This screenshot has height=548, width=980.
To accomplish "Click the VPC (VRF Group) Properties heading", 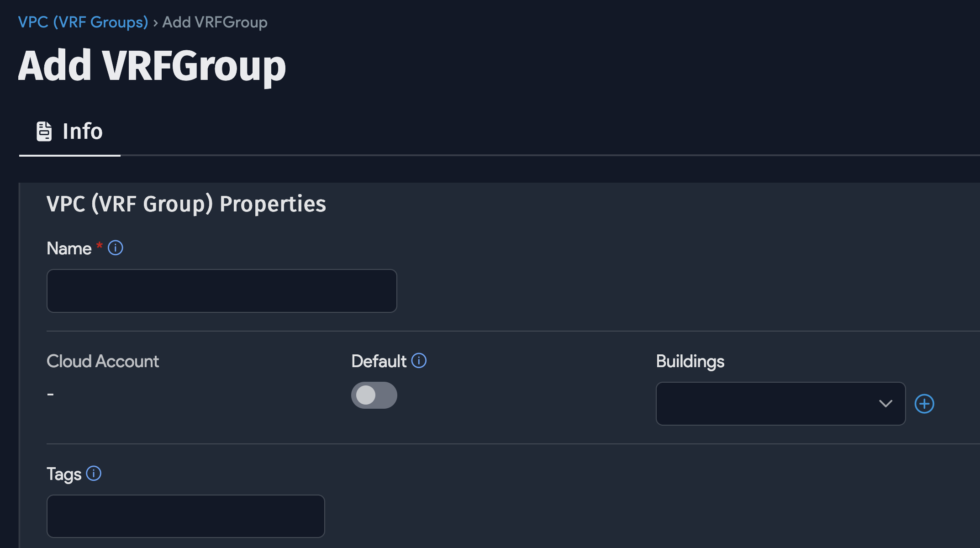I will (x=186, y=204).
